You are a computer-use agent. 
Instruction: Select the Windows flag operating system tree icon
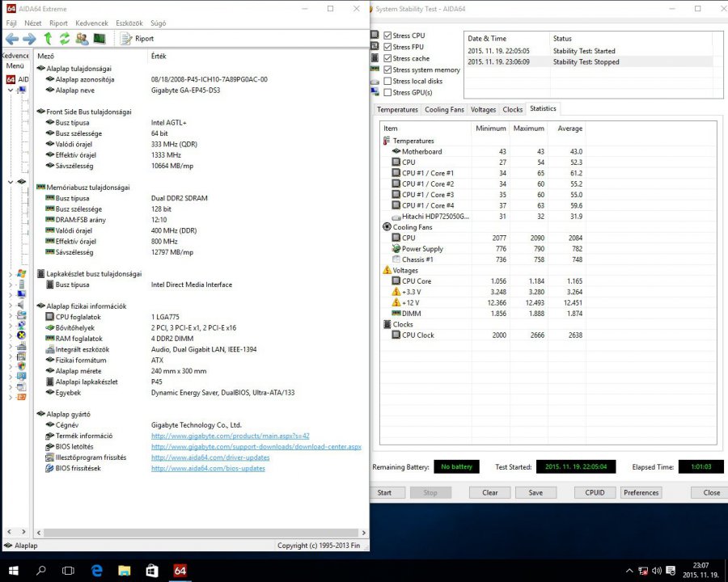(21, 274)
